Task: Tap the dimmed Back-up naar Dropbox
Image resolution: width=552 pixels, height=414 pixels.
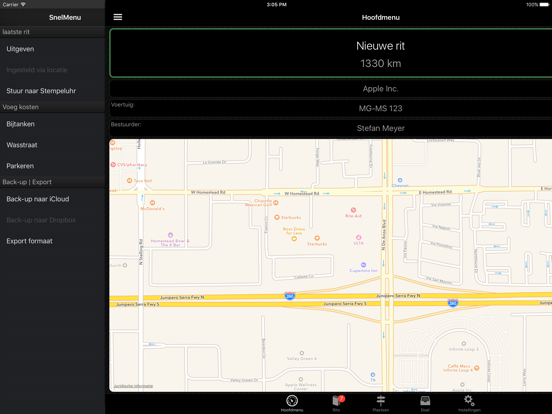Action: (x=52, y=220)
